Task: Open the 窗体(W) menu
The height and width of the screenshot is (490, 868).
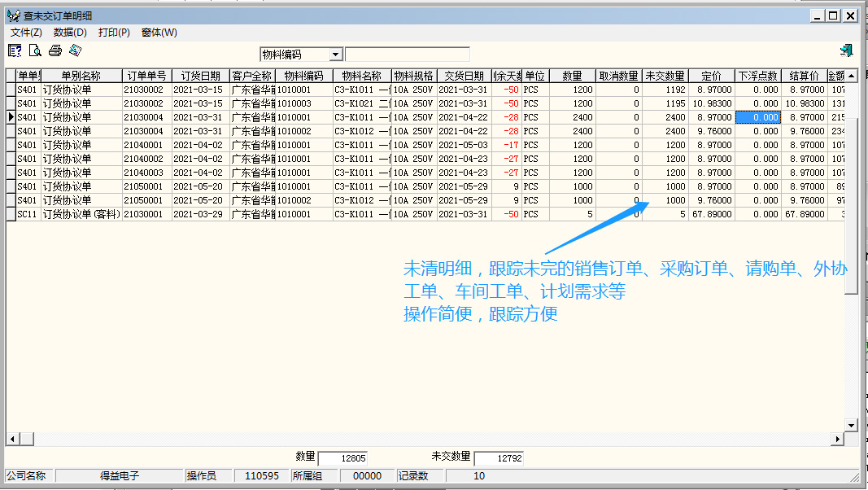Action: tap(159, 33)
